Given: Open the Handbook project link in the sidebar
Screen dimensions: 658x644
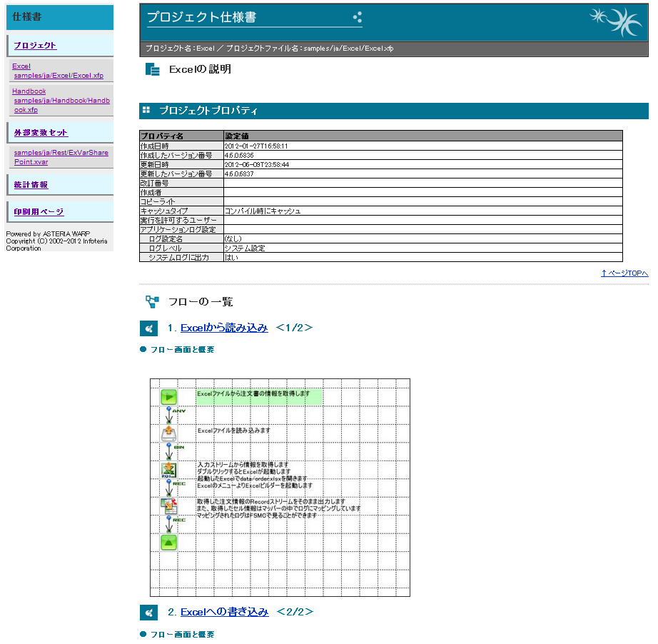Looking at the screenshot, I should pos(61,101).
